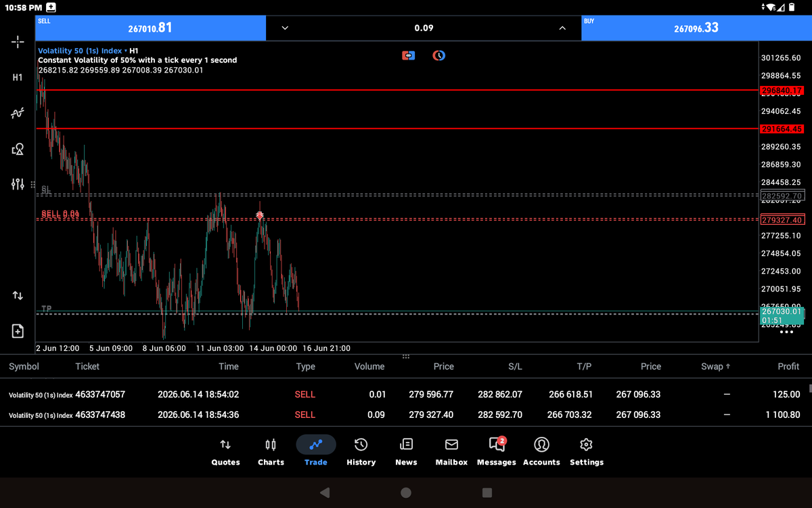Screen dimensions: 812x508
Task: Sort positions by Symbol column
Action: click(24, 366)
